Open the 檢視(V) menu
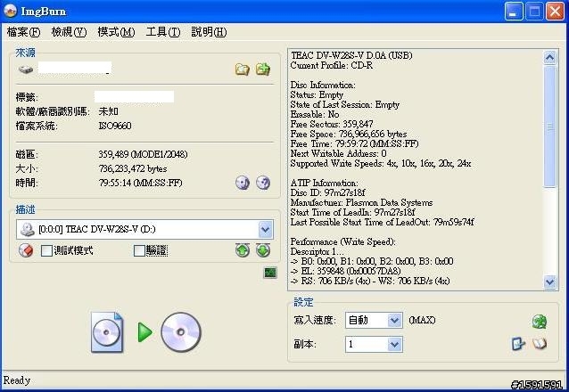This screenshot has height=392, width=569. click(69, 32)
